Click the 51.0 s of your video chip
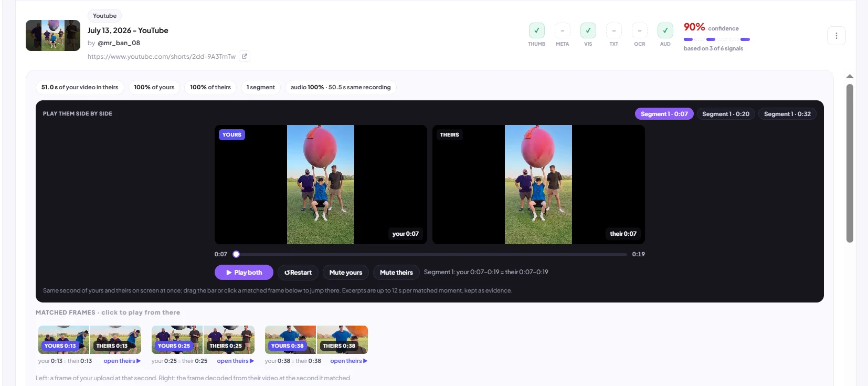This screenshot has height=386, width=868. pyautogui.click(x=80, y=87)
